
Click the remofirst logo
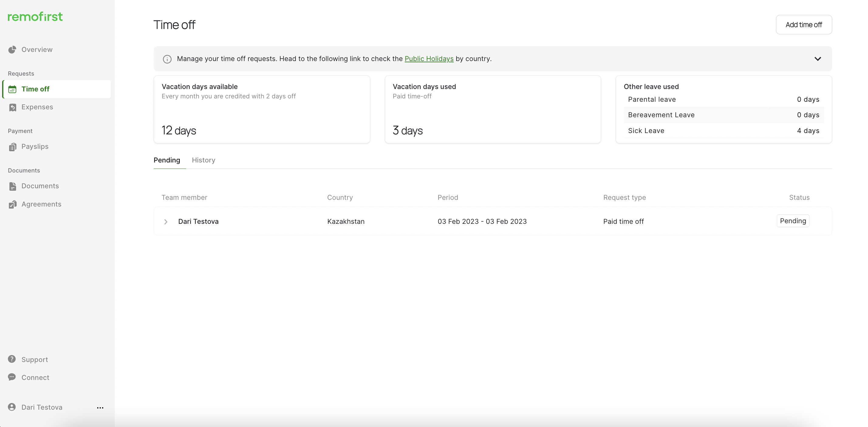point(35,16)
